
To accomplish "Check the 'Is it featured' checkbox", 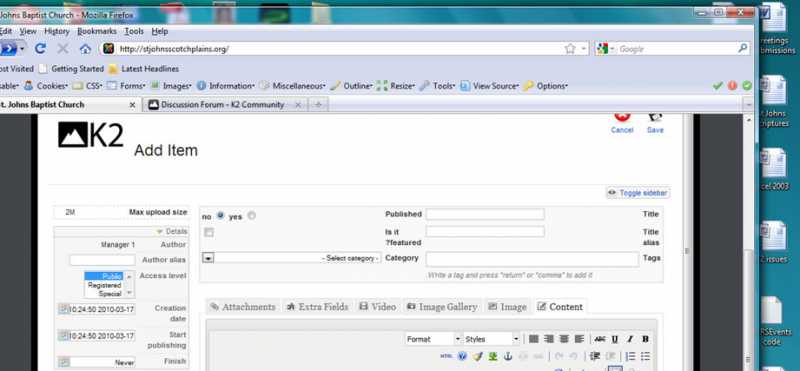I will click(209, 233).
